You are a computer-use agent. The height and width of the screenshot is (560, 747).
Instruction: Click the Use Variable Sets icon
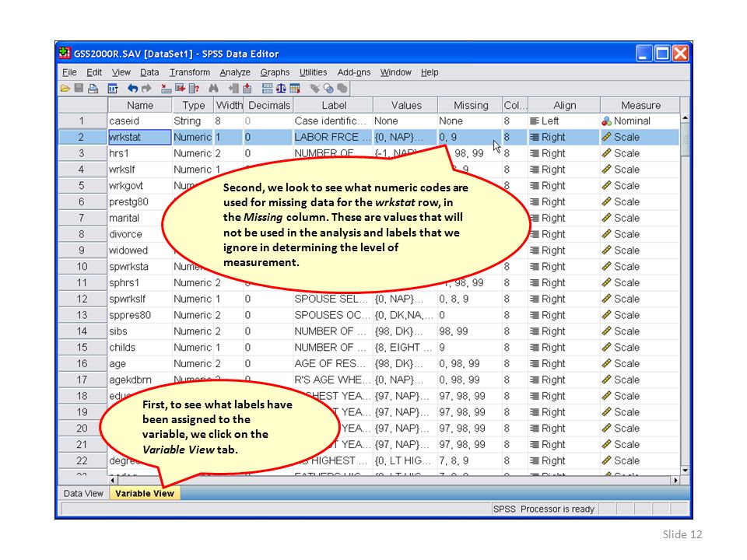(x=328, y=88)
